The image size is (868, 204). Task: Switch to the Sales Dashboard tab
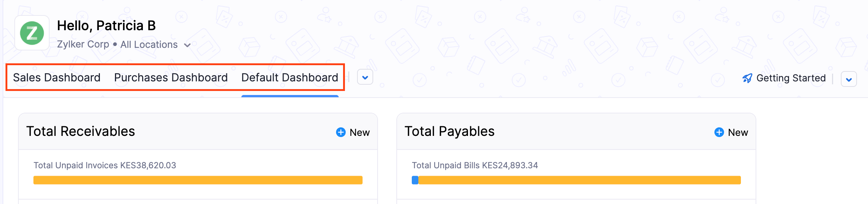[57, 77]
